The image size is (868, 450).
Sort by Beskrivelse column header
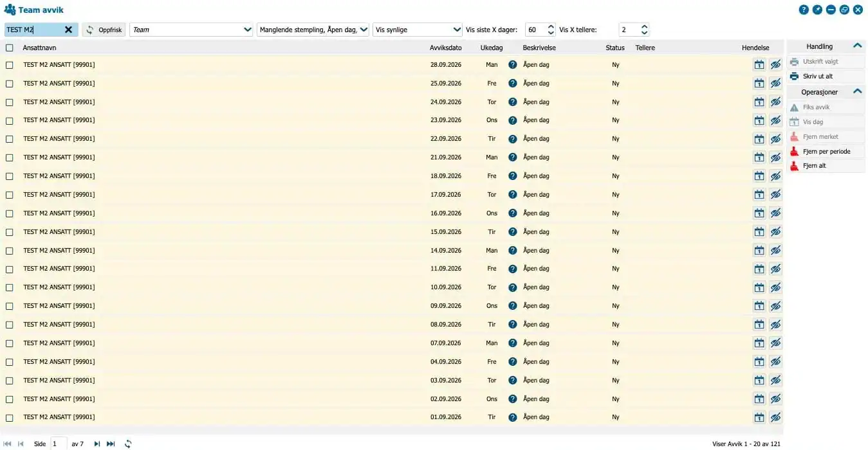[x=539, y=48]
